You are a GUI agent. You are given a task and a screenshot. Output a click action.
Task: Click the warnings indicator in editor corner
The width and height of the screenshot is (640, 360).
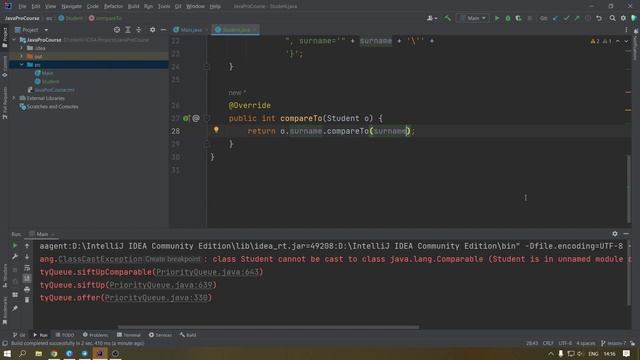601,41
